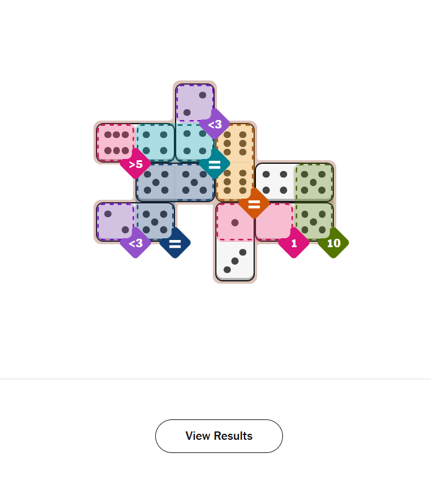Click the pink 1 constraint badge

click(x=294, y=243)
